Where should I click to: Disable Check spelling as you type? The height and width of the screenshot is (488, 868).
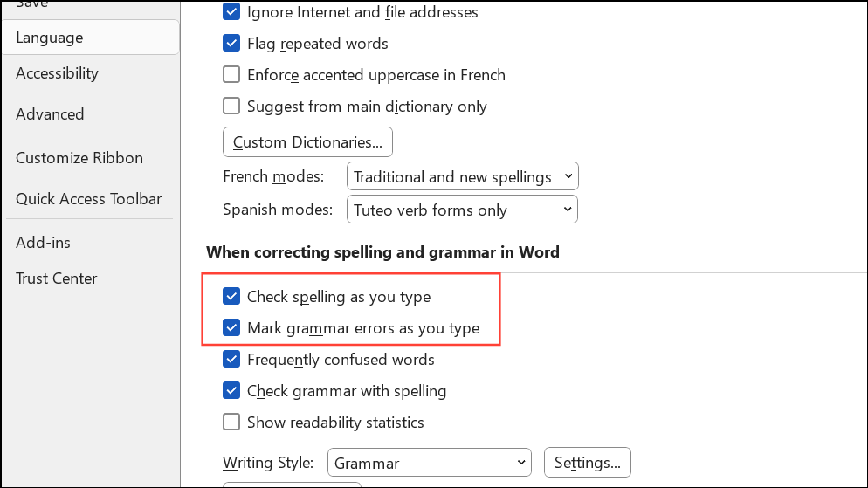click(x=231, y=297)
